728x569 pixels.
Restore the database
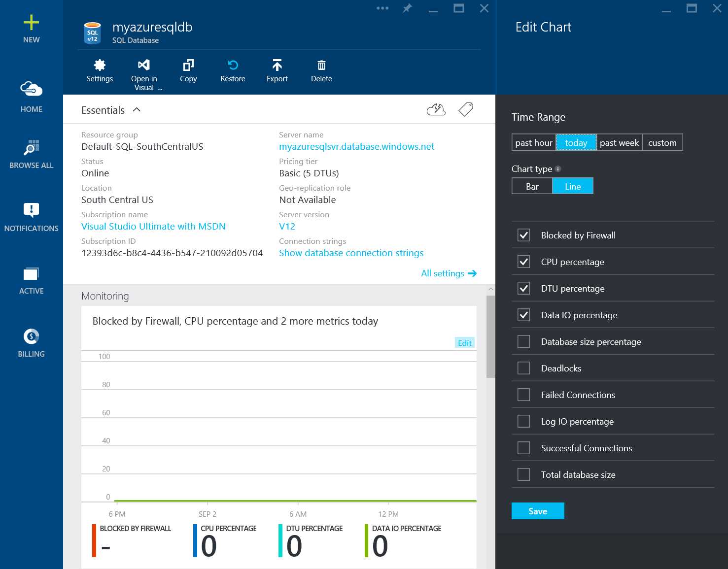click(232, 70)
